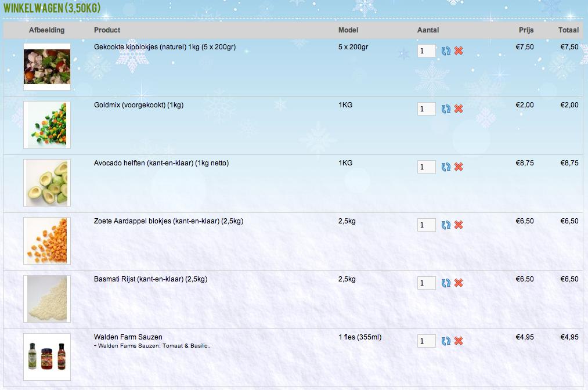The image size is (588, 390).
Task: Refresh quantity for Goldmix item
Action: tap(446, 109)
